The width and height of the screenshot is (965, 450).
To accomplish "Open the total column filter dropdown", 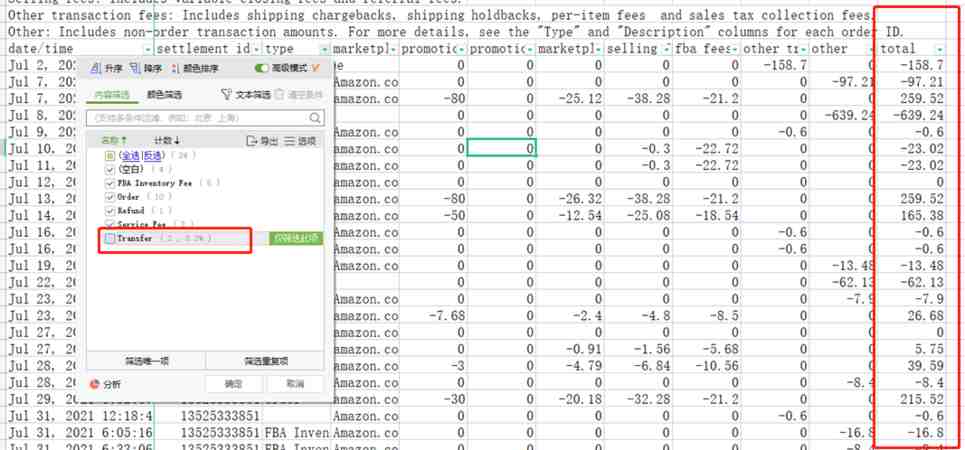I will click(939, 49).
